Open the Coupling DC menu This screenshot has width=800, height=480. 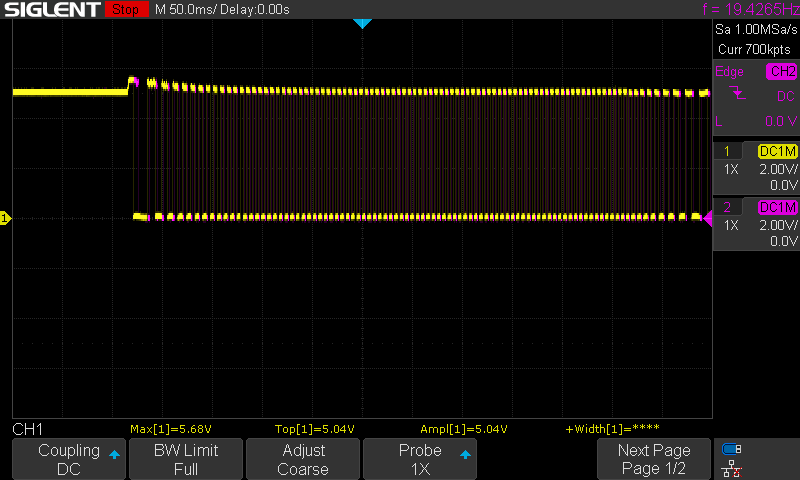click(x=69, y=459)
